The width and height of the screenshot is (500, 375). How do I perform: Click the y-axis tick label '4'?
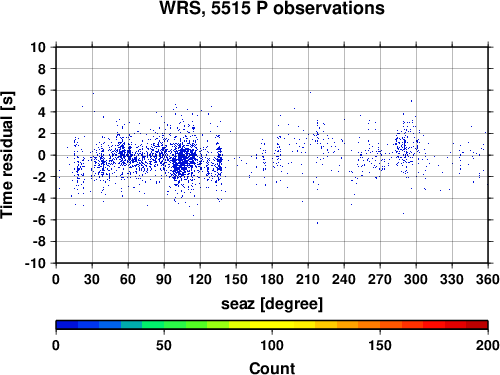42,112
